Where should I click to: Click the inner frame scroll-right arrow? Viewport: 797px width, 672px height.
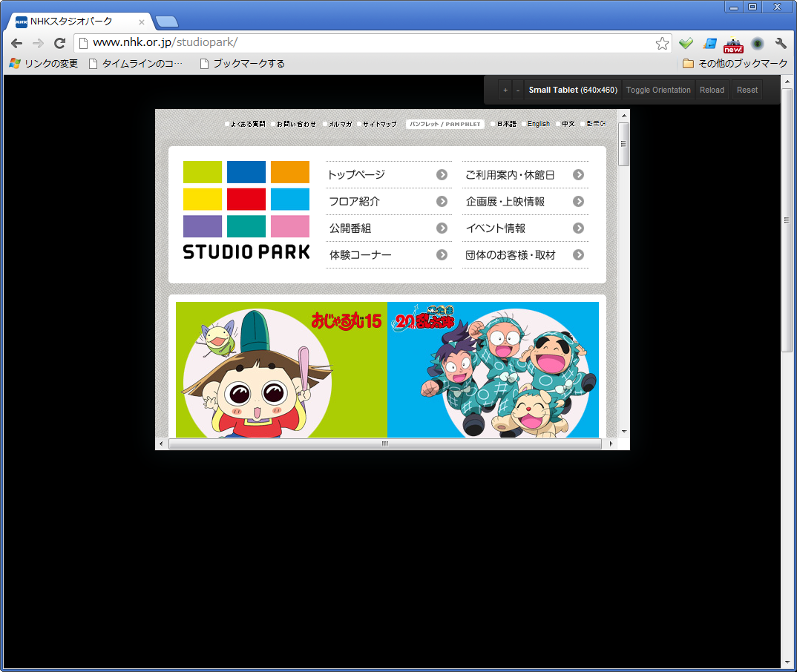[x=611, y=444]
